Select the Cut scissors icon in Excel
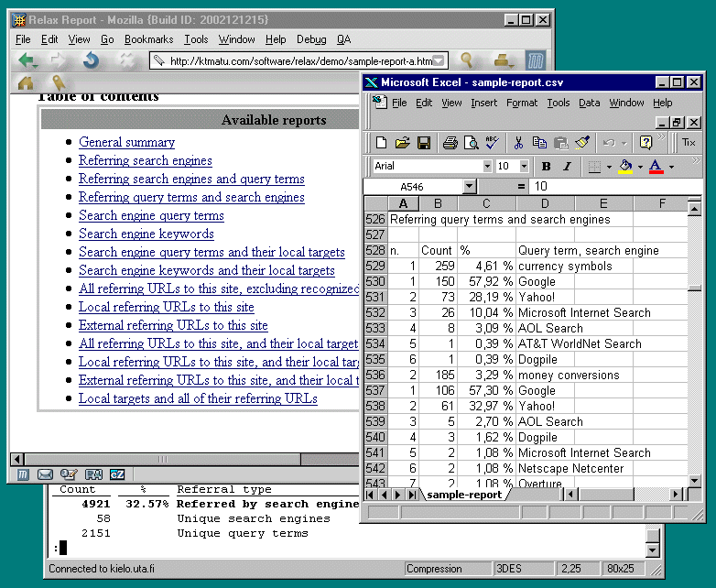This screenshot has width=716, height=588. (517, 143)
